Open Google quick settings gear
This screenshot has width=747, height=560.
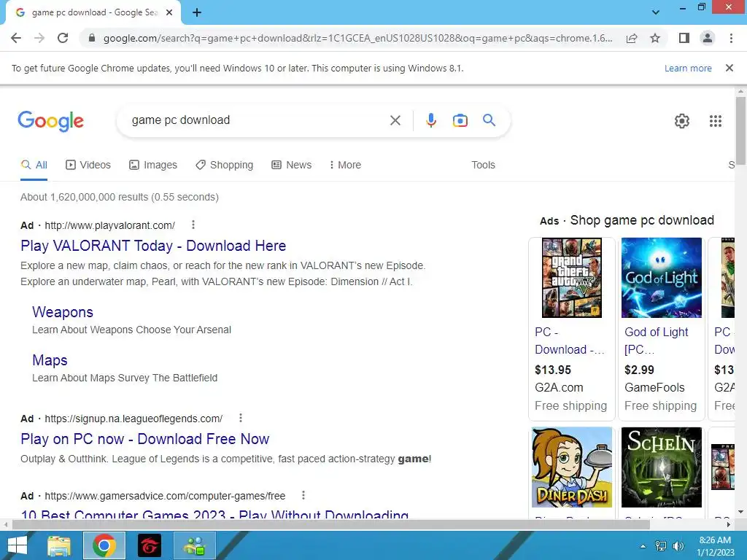pos(682,121)
